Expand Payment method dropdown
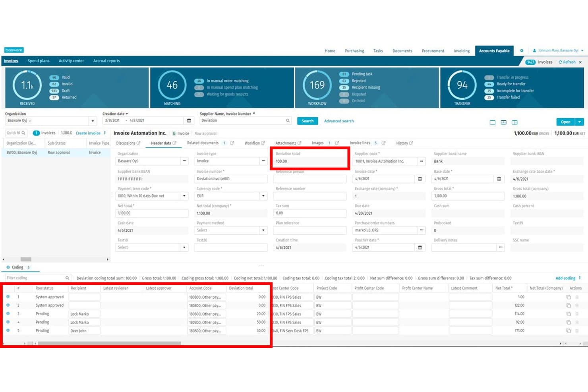588x392 pixels. click(263, 230)
